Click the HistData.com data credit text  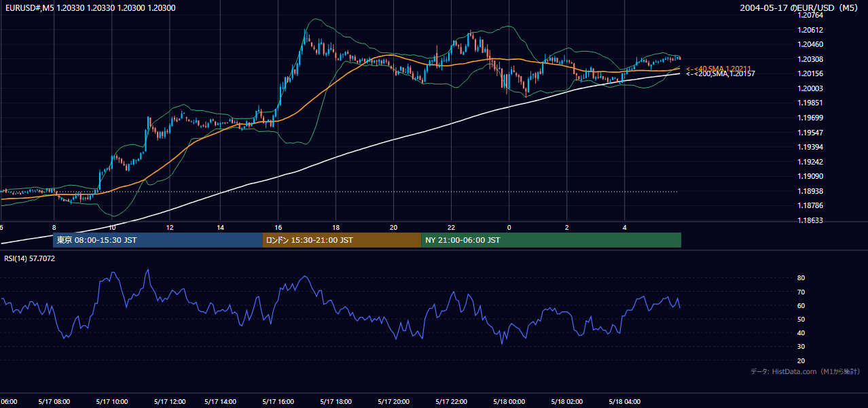tap(805, 371)
